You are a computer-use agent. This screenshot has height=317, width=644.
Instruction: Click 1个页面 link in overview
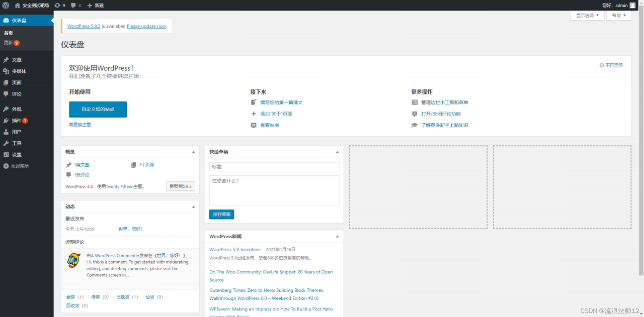tap(146, 165)
